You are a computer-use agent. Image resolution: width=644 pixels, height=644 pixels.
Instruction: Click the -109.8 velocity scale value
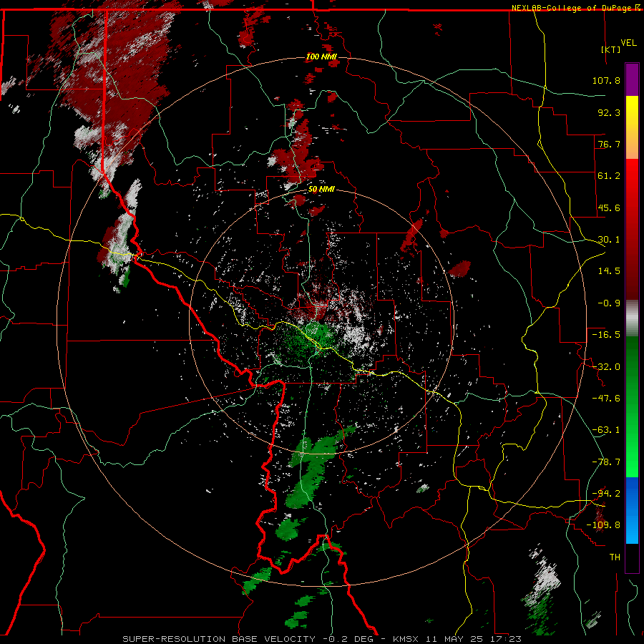coord(603,525)
